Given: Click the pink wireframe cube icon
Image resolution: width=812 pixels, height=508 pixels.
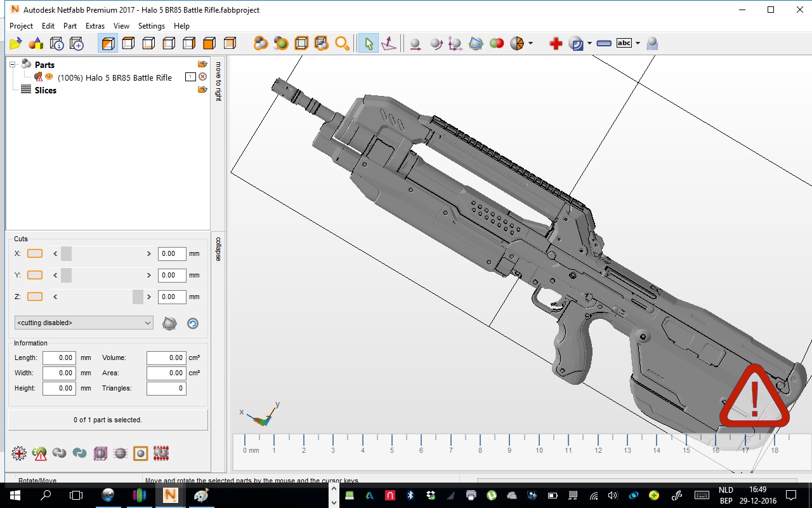Looking at the screenshot, I should (100, 453).
